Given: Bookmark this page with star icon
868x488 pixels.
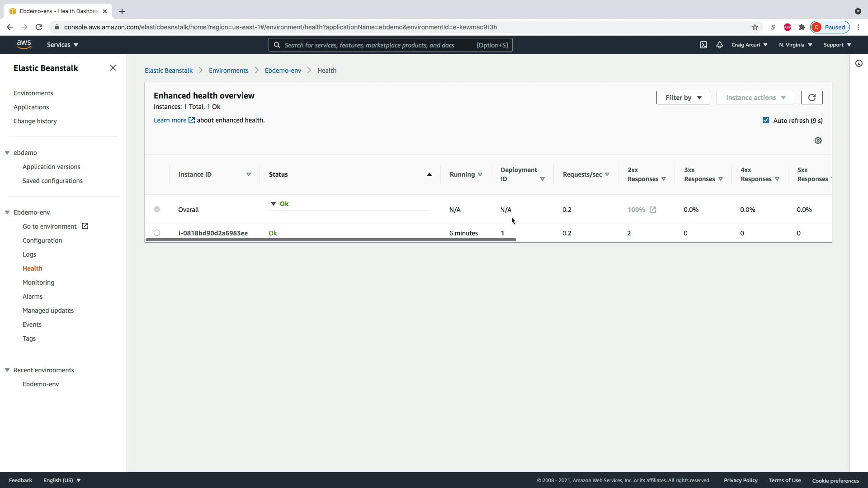Looking at the screenshot, I should tap(755, 27).
